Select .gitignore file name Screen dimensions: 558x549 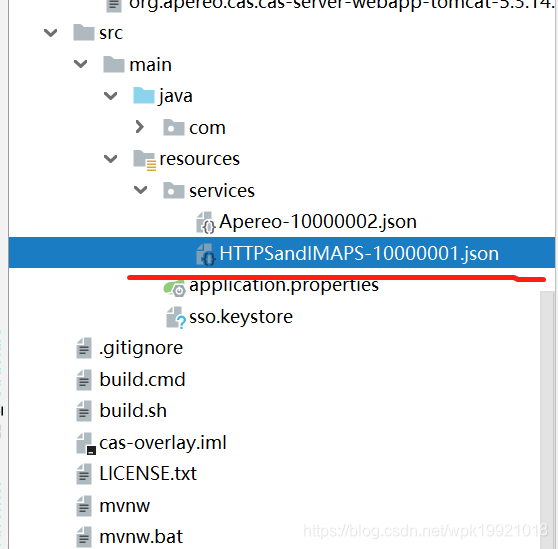click(x=141, y=348)
